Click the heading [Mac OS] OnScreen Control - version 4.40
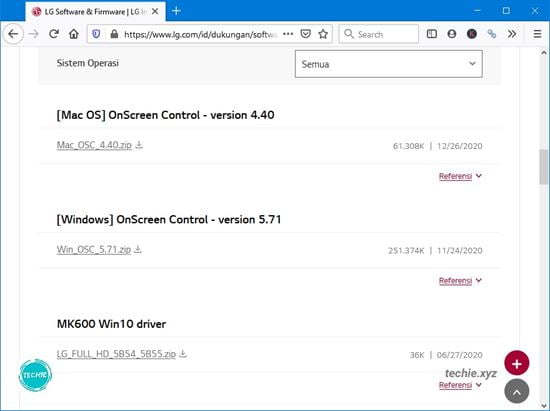The height and width of the screenshot is (411, 550). (166, 115)
